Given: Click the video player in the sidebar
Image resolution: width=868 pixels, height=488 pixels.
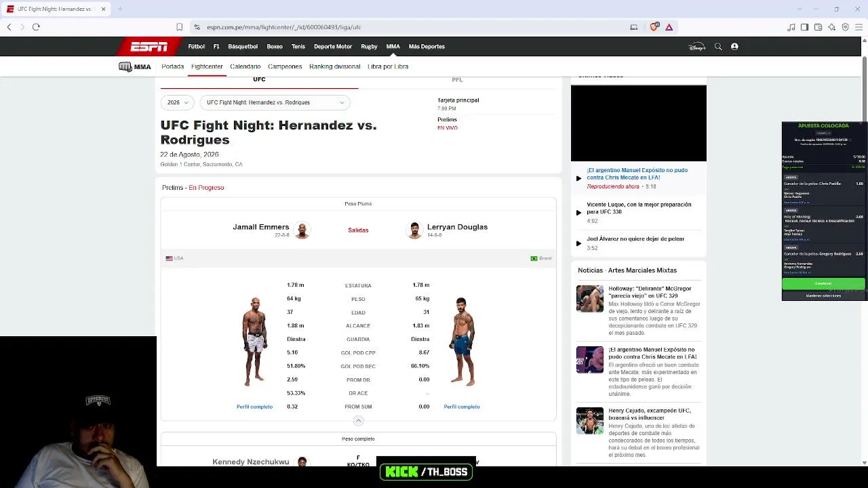Looking at the screenshot, I should point(639,123).
